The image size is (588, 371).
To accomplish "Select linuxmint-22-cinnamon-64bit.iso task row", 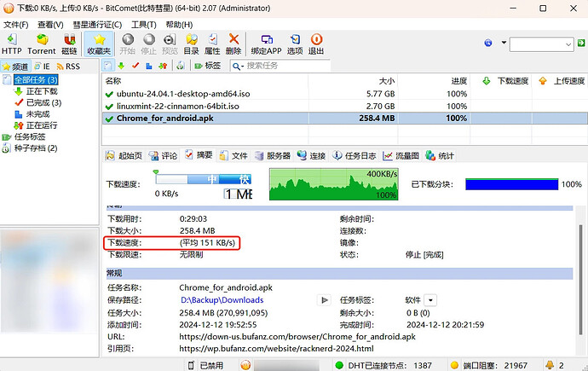I will point(344,106).
